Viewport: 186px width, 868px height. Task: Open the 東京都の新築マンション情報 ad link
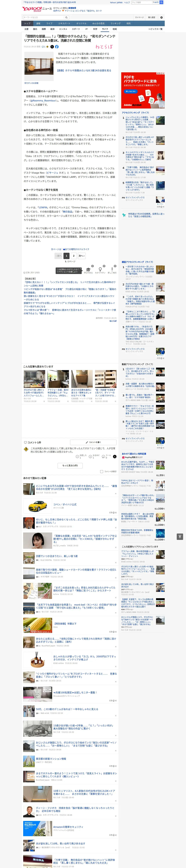(51, 758)
